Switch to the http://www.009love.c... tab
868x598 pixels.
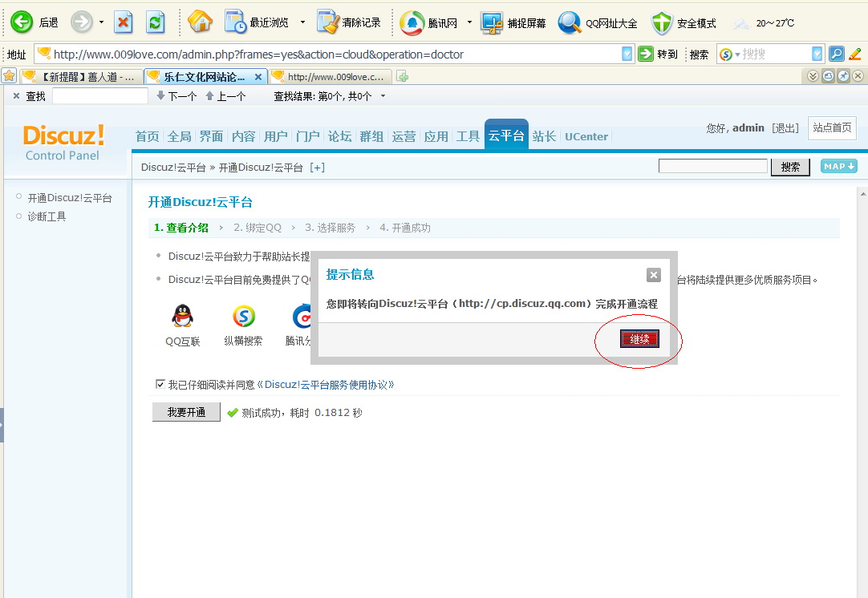331,76
